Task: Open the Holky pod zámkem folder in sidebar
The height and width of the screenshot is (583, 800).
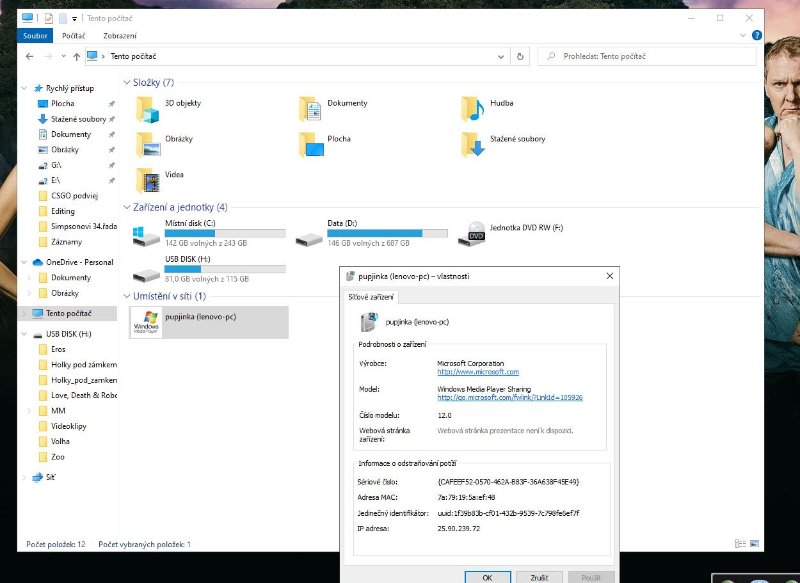Action: pos(84,365)
